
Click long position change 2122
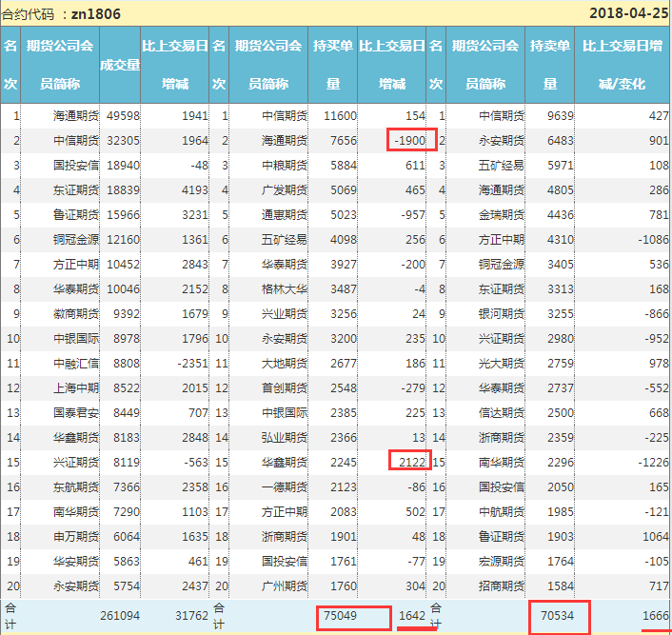click(412, 463)
